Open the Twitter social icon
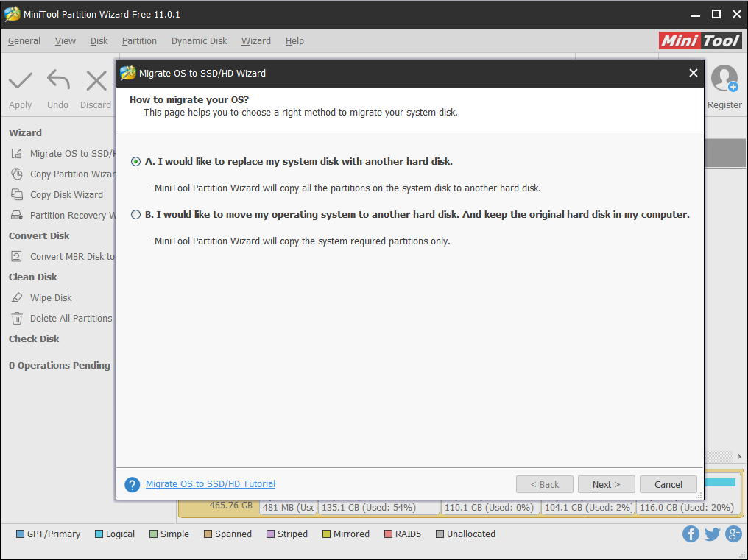 [x=712, y=534]
